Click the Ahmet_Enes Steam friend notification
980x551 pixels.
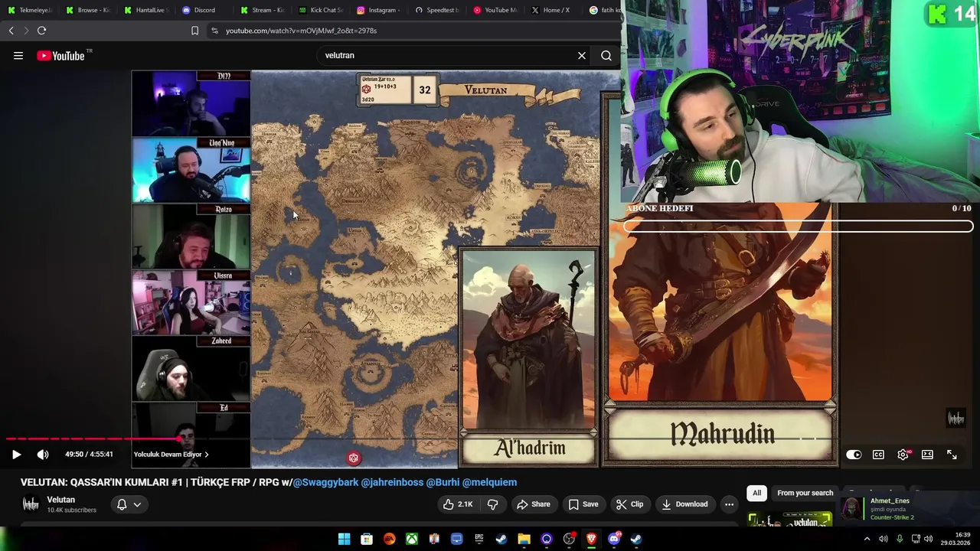906,509
